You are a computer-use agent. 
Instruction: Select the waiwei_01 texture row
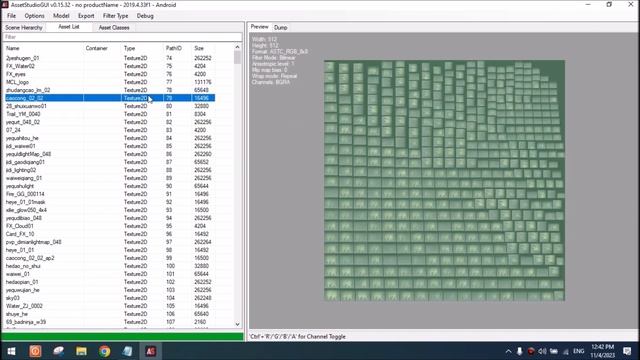click(x=109, y=274)
